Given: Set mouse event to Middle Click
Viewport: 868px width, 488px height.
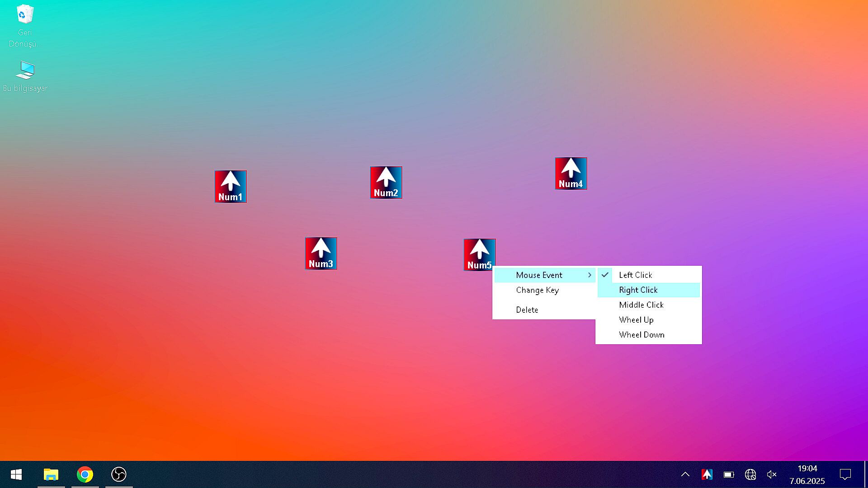Looking at the screenshot, I should 641,305.
